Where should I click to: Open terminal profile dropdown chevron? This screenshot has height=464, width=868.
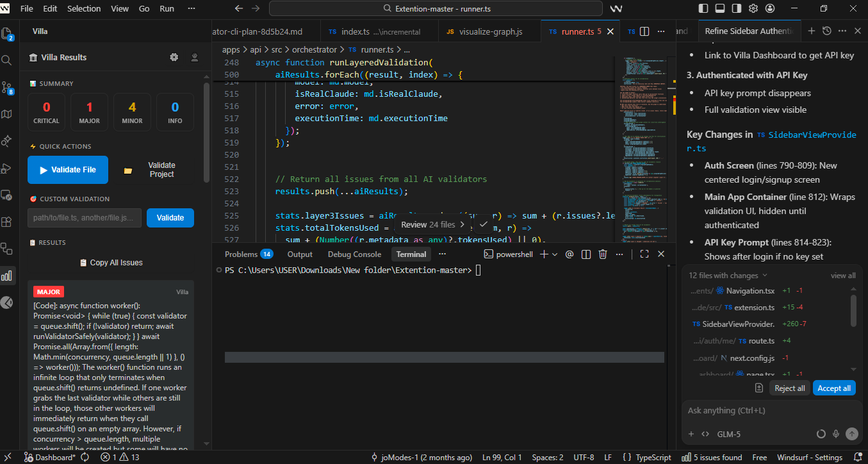click(555, 254)
